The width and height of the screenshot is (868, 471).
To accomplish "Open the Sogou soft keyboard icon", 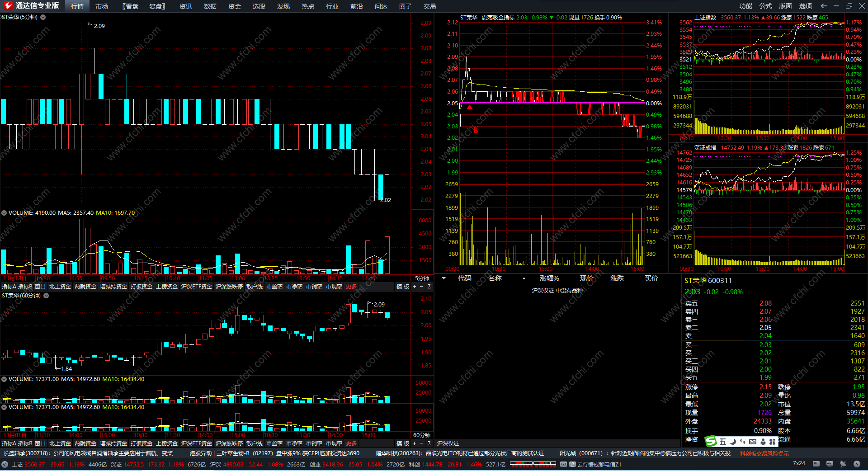I will 753,442.
